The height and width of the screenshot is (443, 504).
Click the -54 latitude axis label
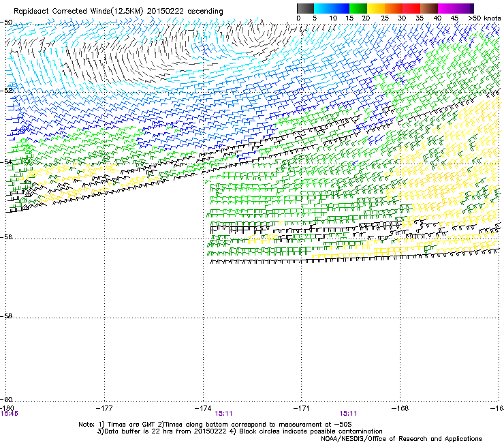(6, 162)
